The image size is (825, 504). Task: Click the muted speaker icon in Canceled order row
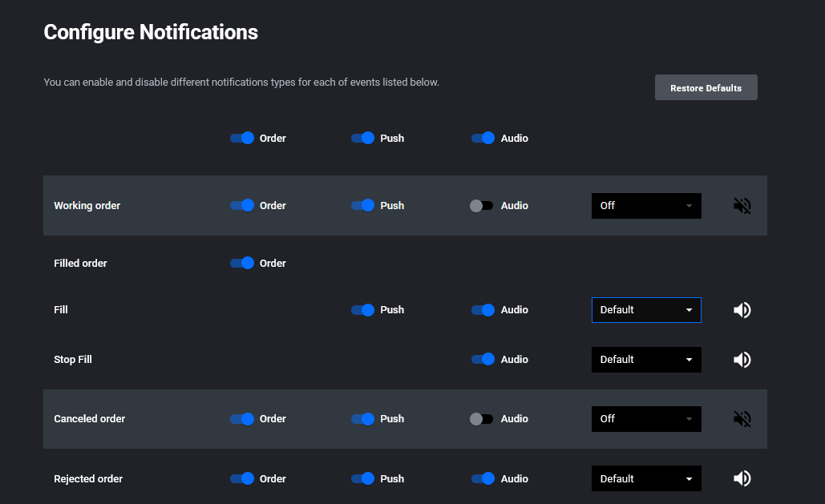coord(742,419)
